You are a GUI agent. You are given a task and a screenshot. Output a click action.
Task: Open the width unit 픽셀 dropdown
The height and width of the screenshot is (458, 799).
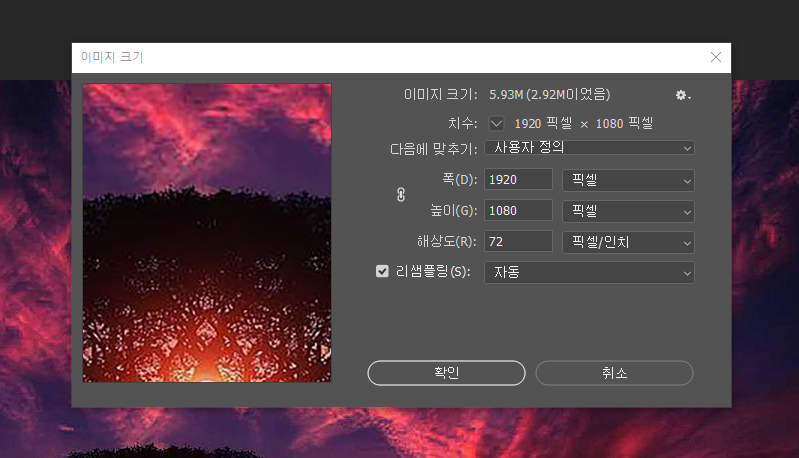click(628, 180)
